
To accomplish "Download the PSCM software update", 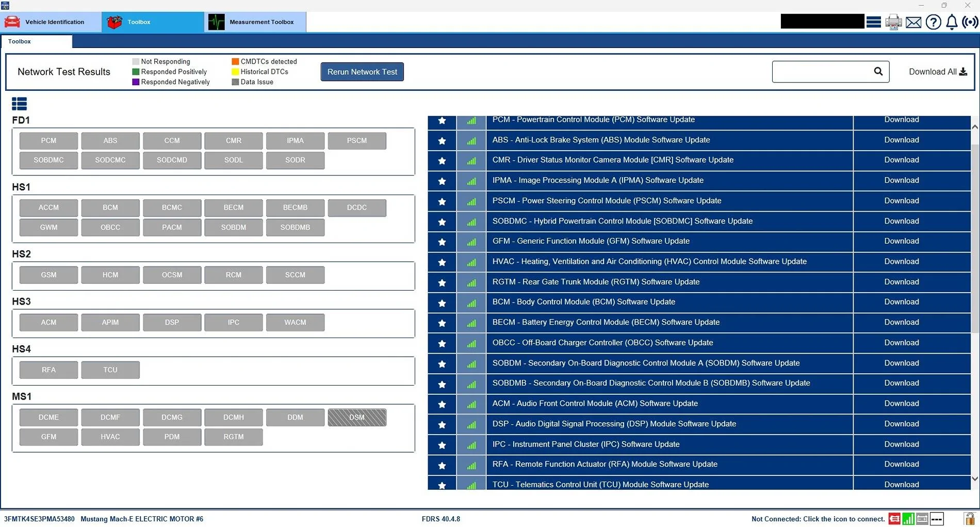I will [x=901, y=201].
